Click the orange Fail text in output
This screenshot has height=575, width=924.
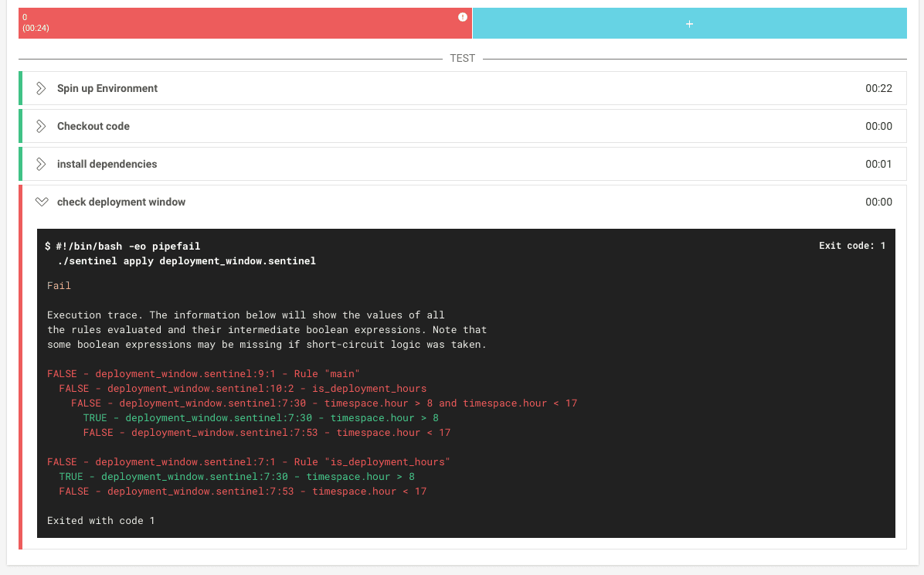tap(59, 285)
